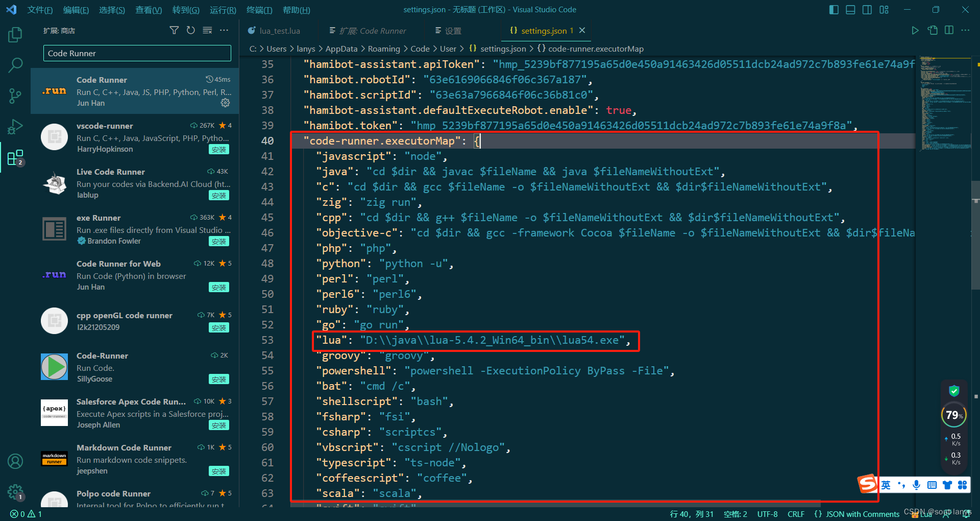Viewport: 980px width, 521px height.
Task: Install the Live Code Runner extension
Action: (219, 195)
